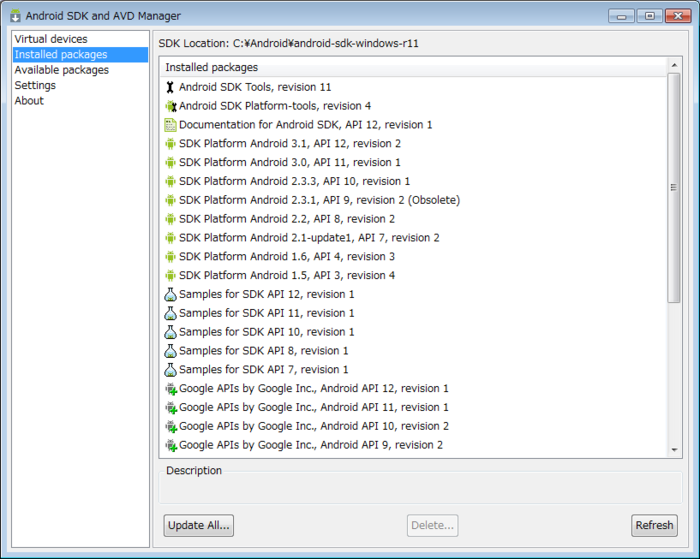Click flask icon for Samples SDK API 11
Viewport: 700px width, 559px height.
click(170, 313)
